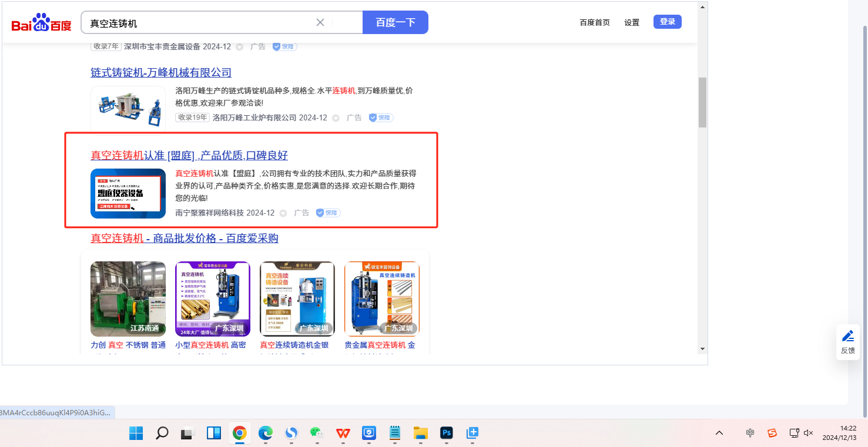Open the 百度爱采购 wholesale price result link
The height and width of the screenshot is (447, 868).
click(x=185, y=238)
